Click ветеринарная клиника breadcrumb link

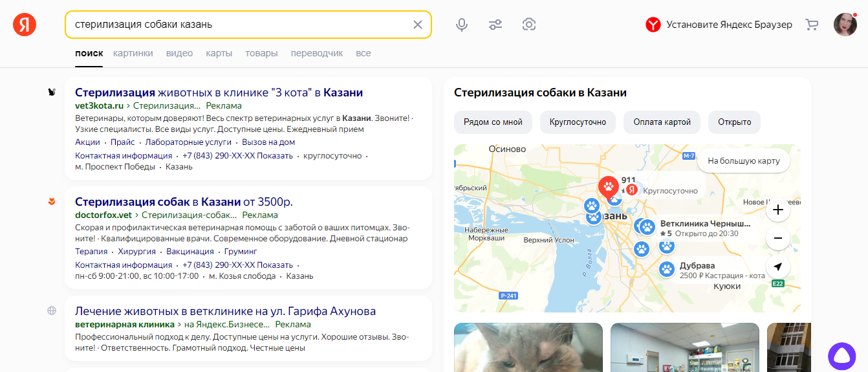124,324
